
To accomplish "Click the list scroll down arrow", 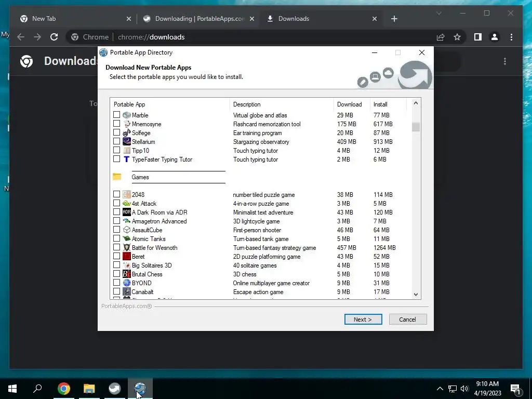I will coord(416,295).
